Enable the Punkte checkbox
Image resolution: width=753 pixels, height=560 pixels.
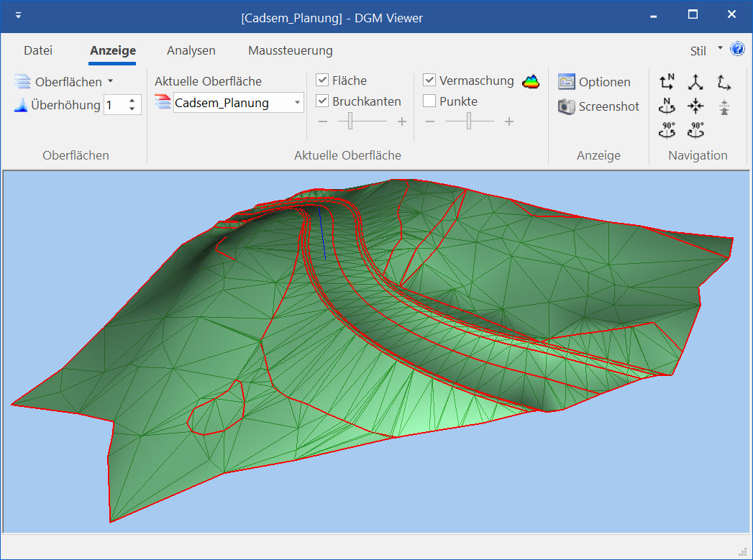coord(429,101)
